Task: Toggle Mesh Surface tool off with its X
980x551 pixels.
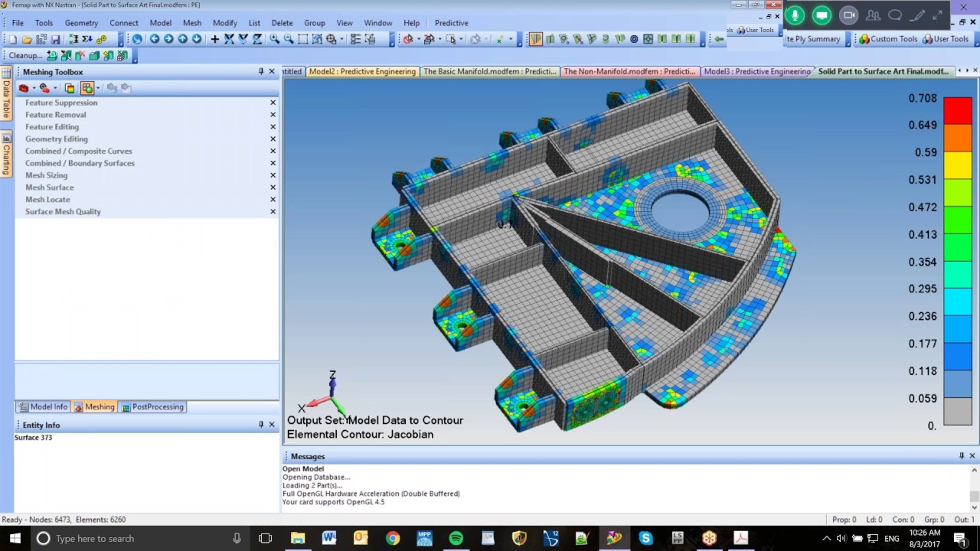Action: (x=273, y=187)
